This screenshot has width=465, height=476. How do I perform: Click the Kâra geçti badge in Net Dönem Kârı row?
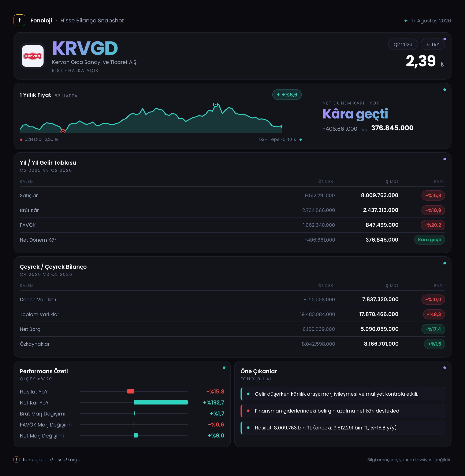click(x=429, y=240)
